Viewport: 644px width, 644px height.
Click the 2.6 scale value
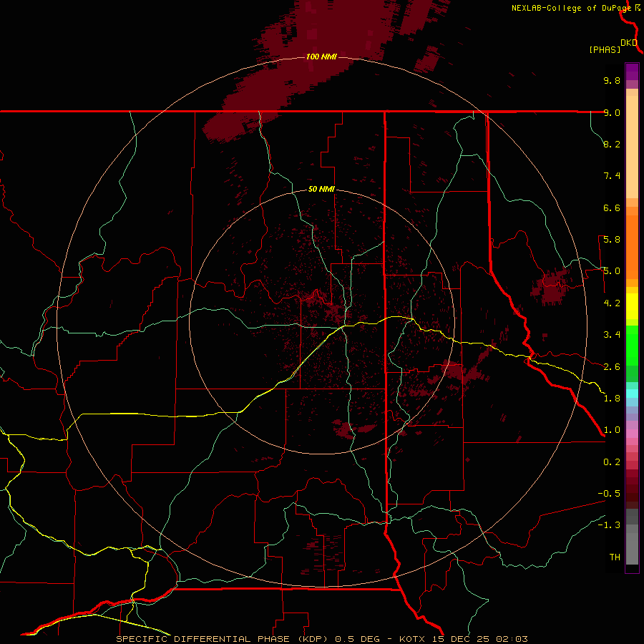pyautogui.click(x=612, y=367)
